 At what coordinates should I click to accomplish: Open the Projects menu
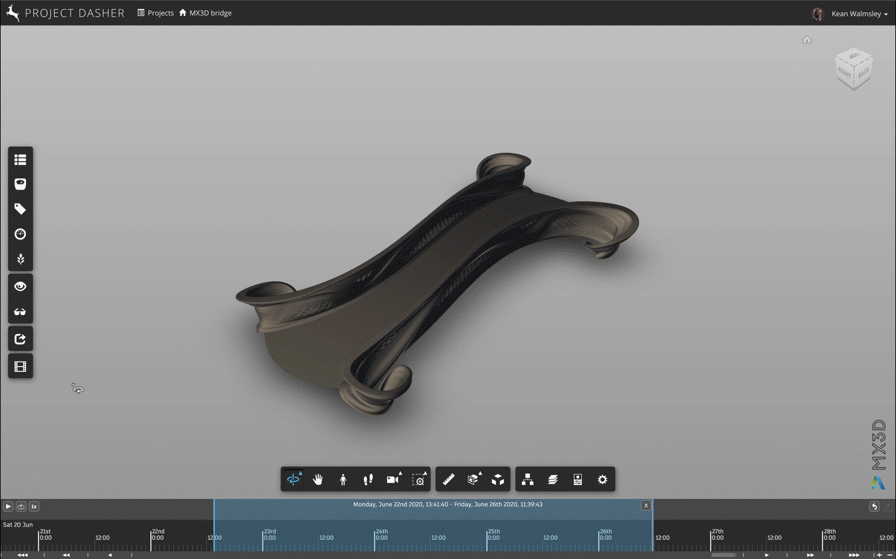click(155, 13)
